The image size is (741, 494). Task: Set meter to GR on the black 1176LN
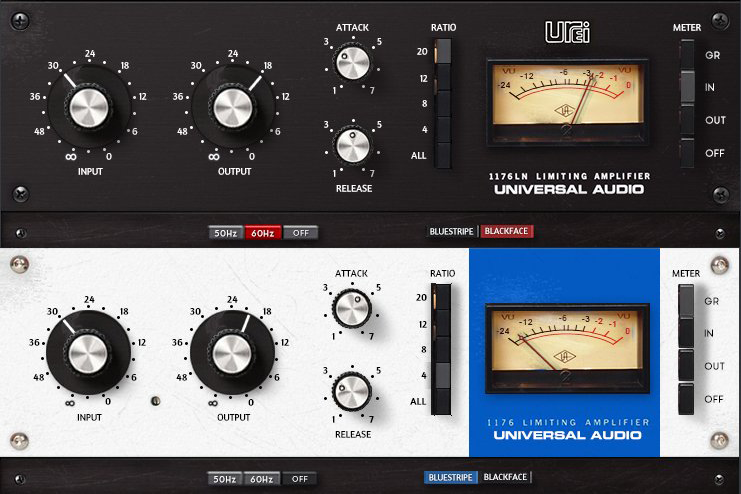pos(687,55)
